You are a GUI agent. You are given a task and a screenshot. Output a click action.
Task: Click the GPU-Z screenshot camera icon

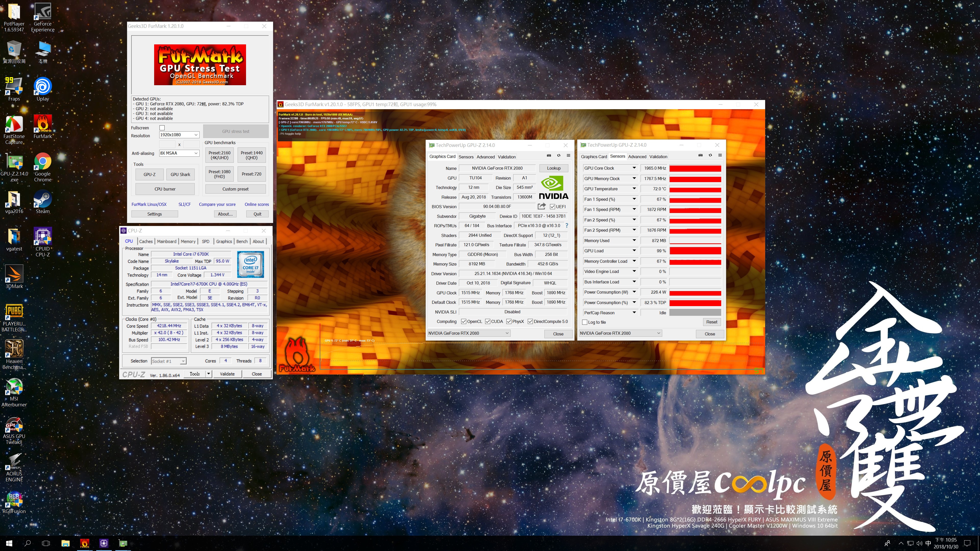tap(549, 156)
